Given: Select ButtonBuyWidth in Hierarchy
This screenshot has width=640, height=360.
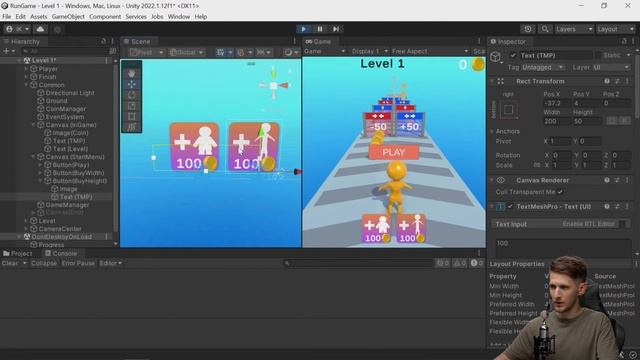Looking at the screenshot, I should click(78, 173).
